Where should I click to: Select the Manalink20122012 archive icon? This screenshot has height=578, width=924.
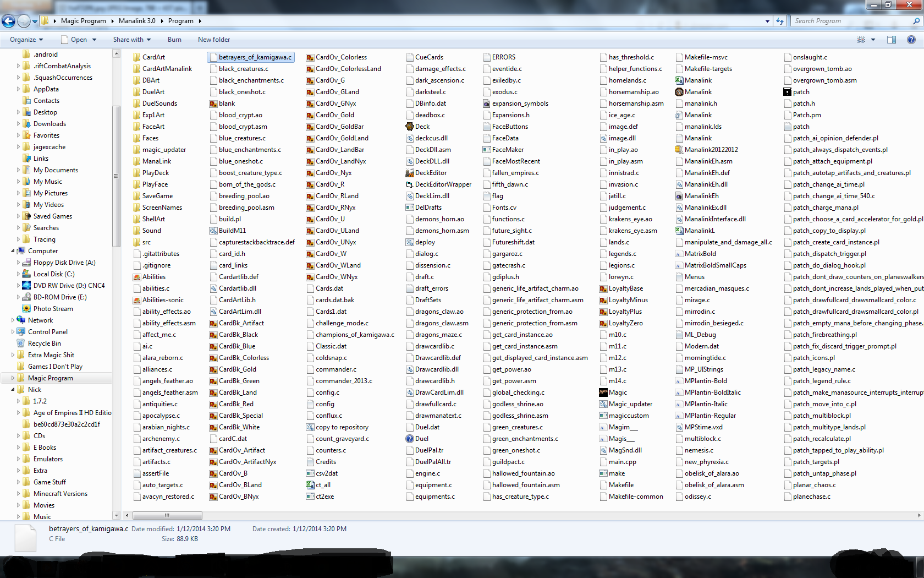tap(679, 150)
